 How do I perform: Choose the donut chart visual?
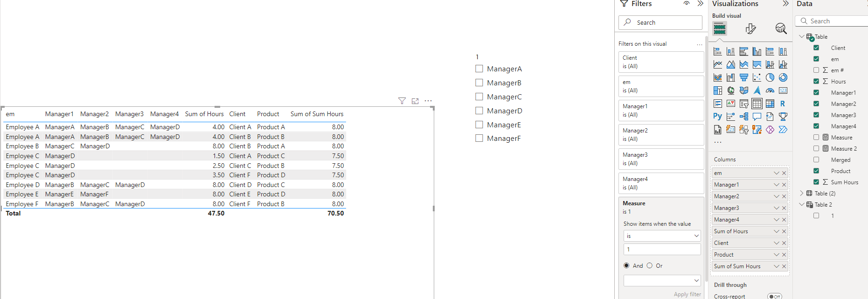pyautogui.click(x=783, y=77)
